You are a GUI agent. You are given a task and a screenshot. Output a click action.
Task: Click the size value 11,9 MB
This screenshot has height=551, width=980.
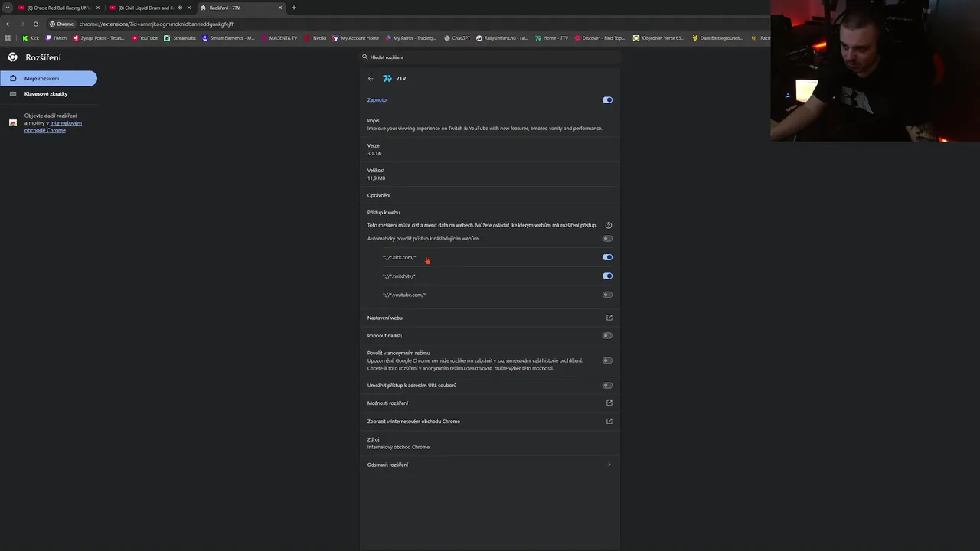coord(376,178)
